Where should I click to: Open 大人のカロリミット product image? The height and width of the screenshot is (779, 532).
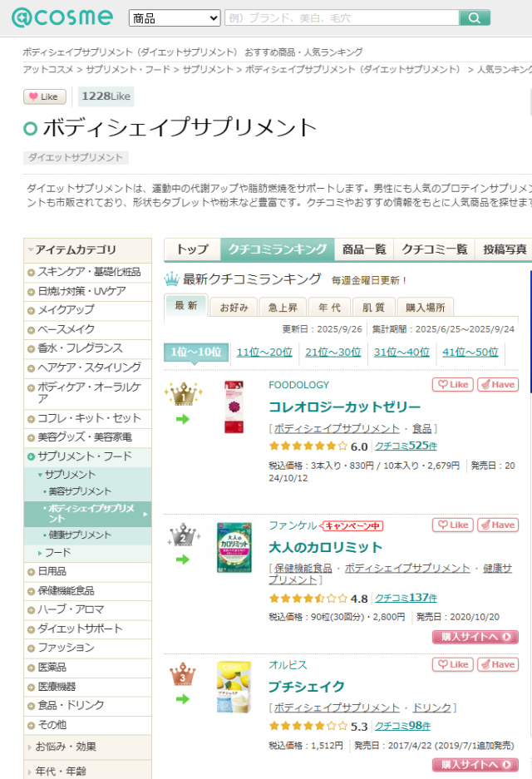[x=234, y=548]
